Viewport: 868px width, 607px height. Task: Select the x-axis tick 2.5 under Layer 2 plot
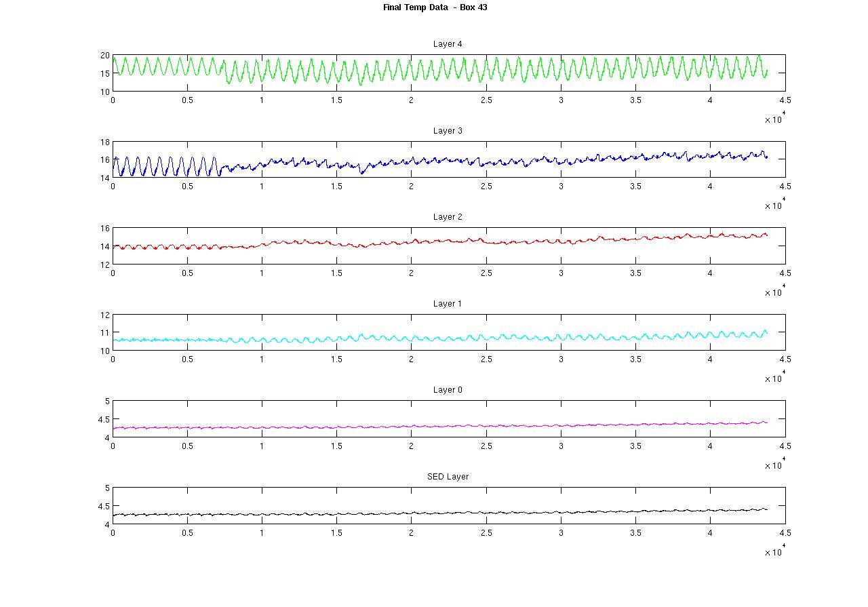tap(486, 273)
